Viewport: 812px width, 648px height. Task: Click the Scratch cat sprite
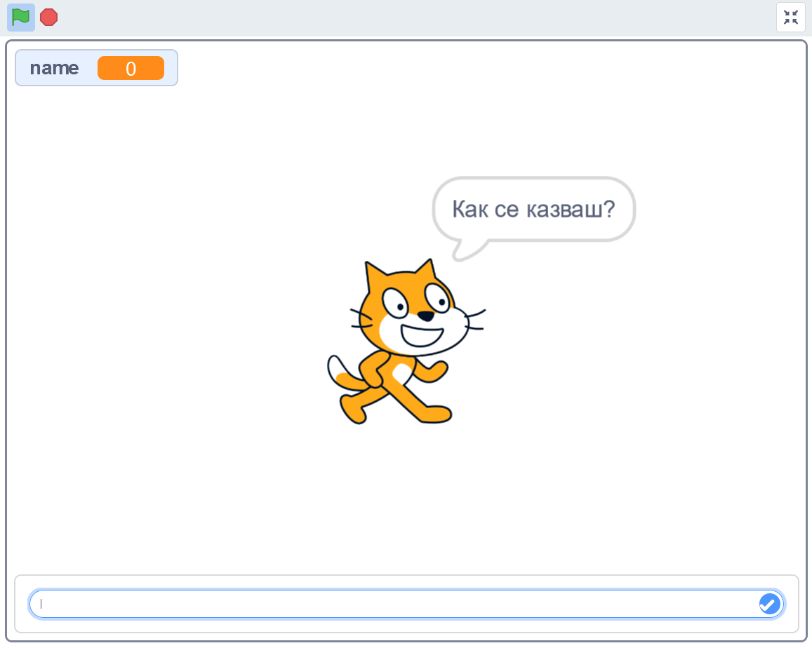coord(406,342)
